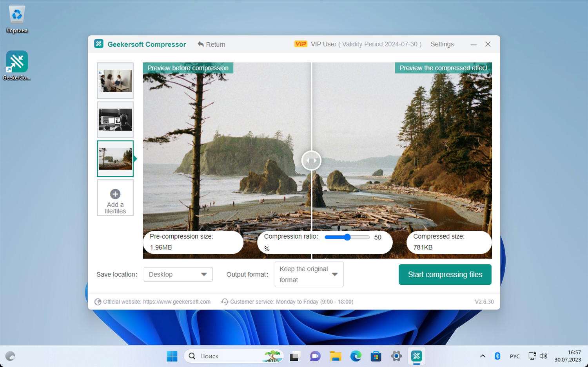Viewport: 588px width, 367px height.
Task: Click the headset icon beside Customer service
Action: (x=225, y=302)
